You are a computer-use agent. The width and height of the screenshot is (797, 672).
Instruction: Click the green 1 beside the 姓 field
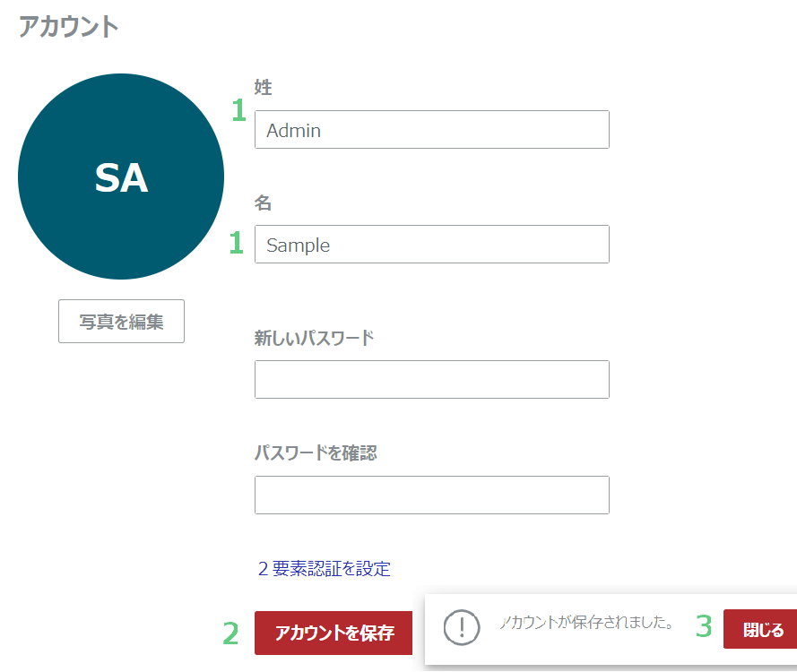click(238, 110)
